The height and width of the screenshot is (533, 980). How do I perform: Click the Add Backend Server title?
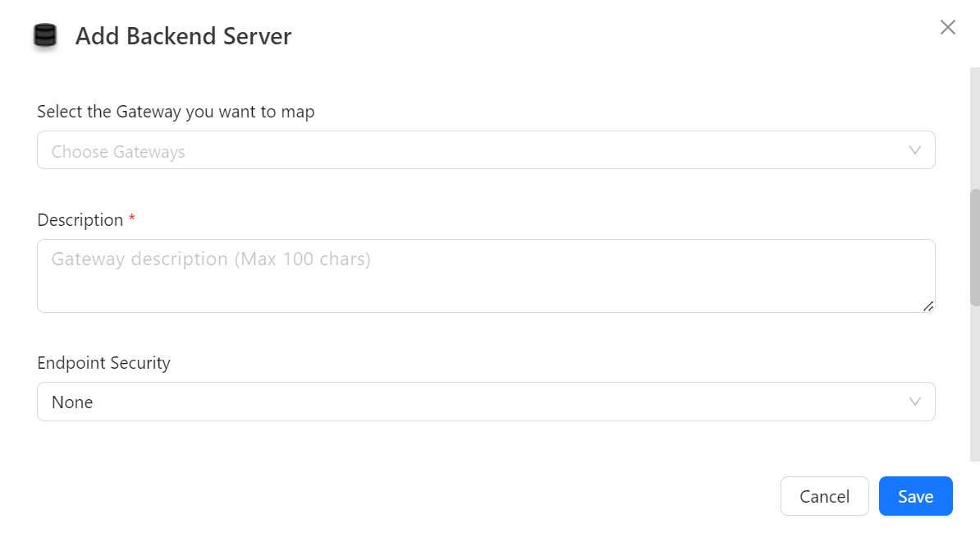pos(183,36)
